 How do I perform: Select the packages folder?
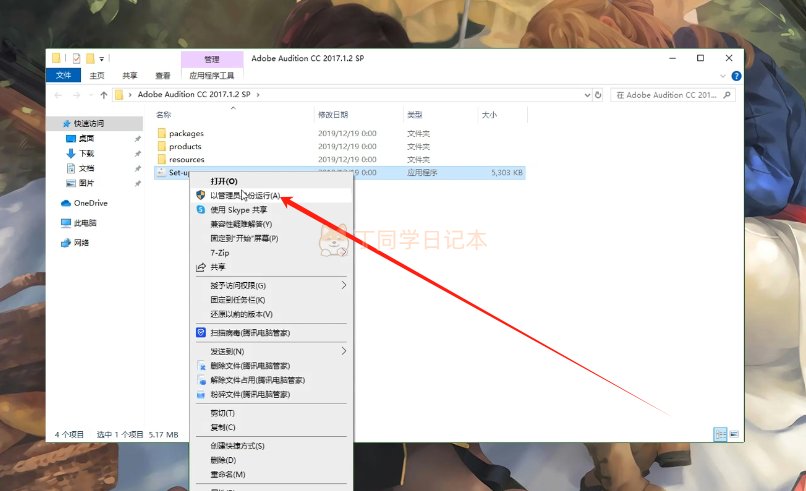186,133
